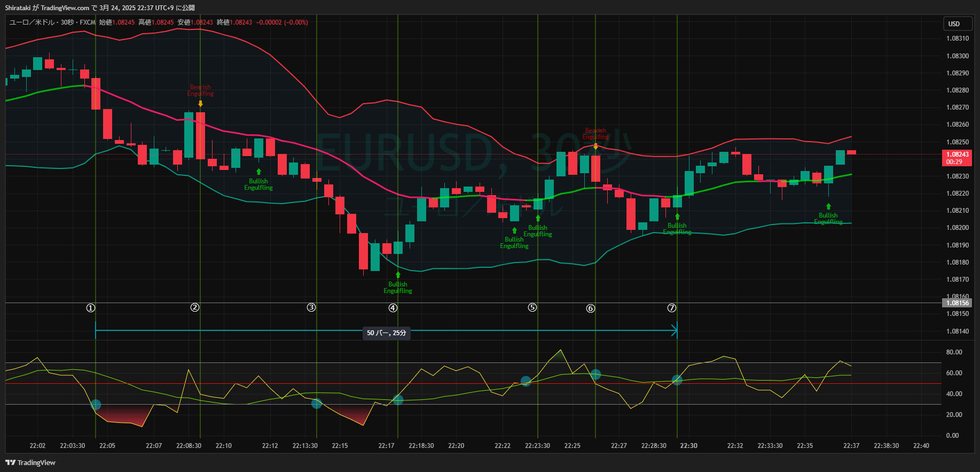Click the 1.08150 price axis label
Screen dimensions: 980x472
[958, 314]
